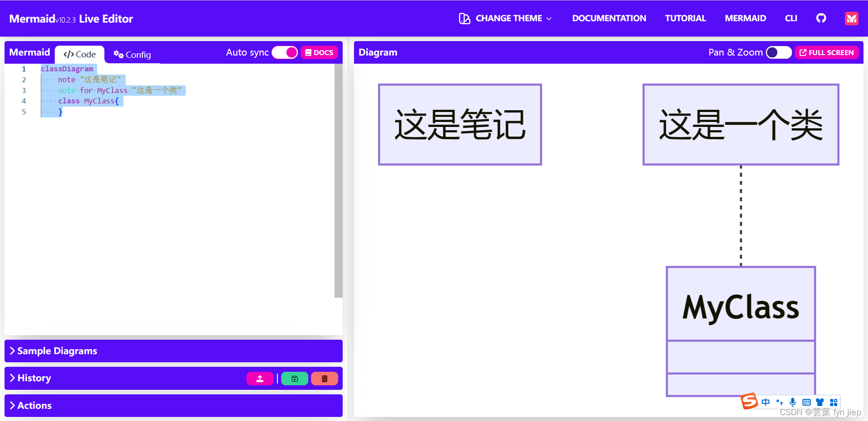Click the Sogou punctuation mode icon

coord(779,402)
